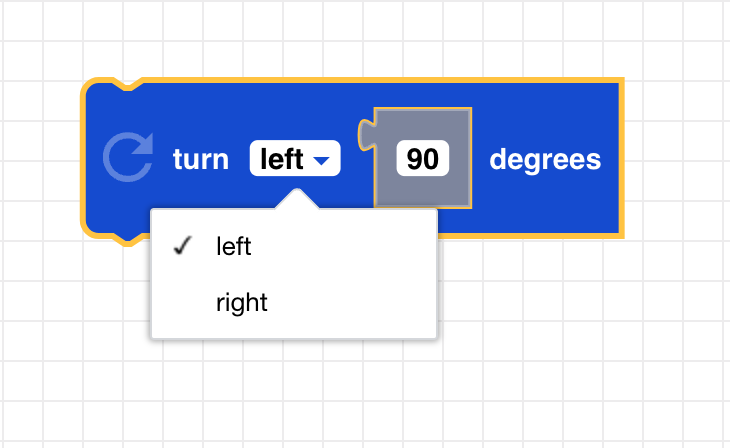Select "right" in the dropdown menu
This screenshot has width=730, height=448.
click(x=242, y=302)
